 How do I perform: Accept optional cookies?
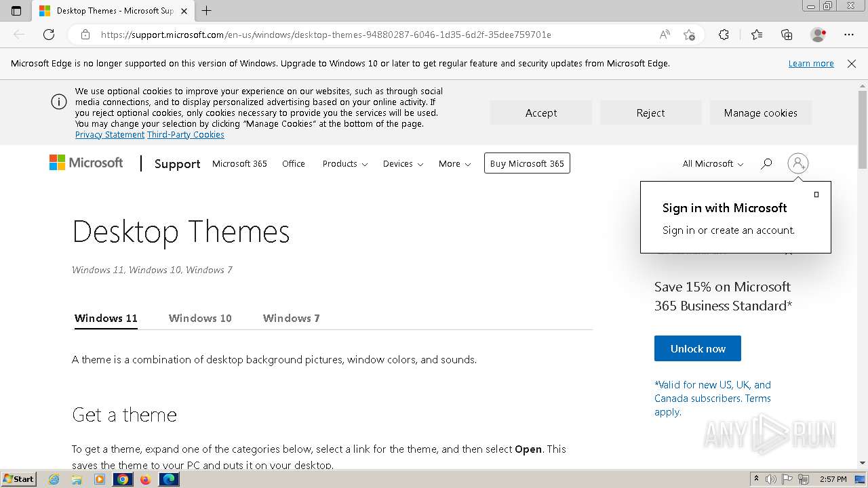[540, 113]
